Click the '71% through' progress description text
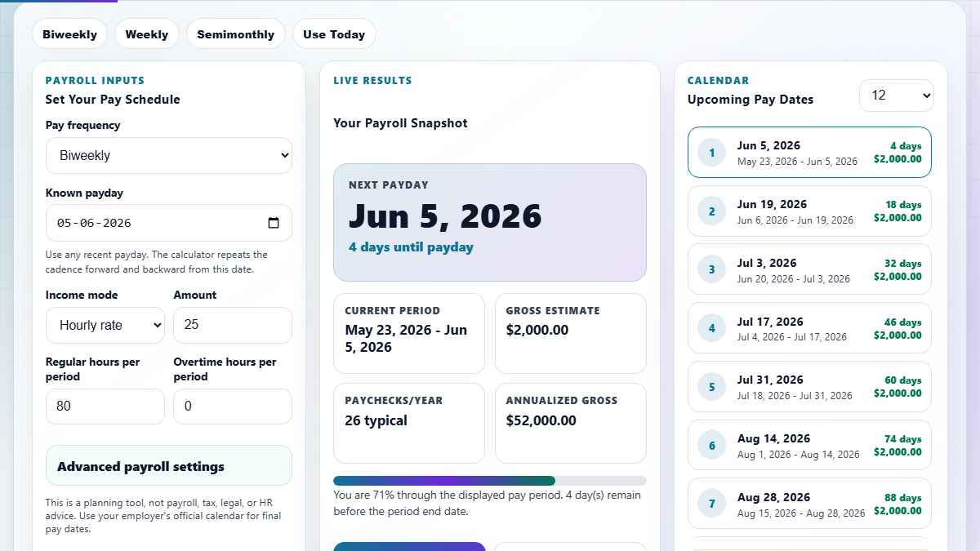The width and height of the screenshot is (980, 551). (x=488, y=503)
